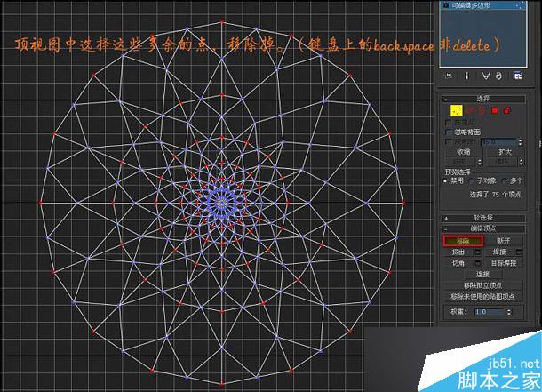542x392 pixels.
Task: Enable 忽略背面 checkbox
Action: click(449, 132)
